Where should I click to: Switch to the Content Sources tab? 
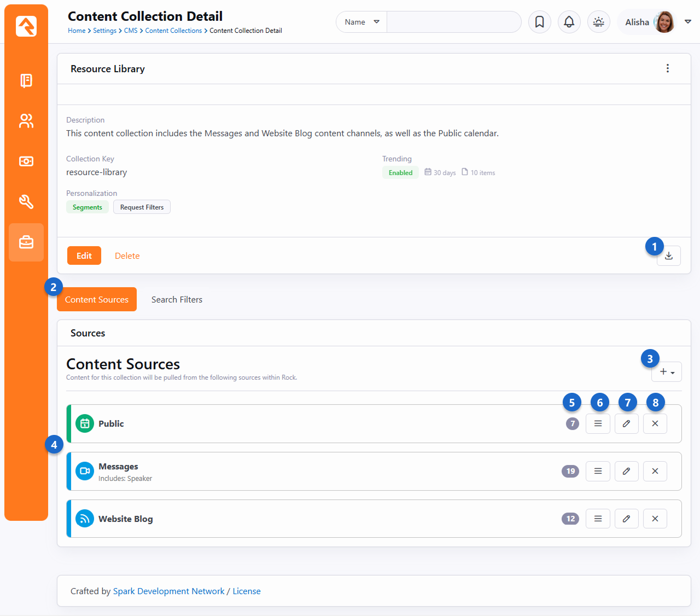[97, 299]
